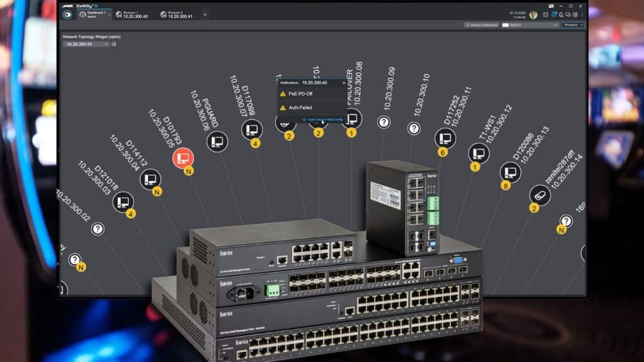Switch to Browser 1 tab 10.20.300.40
The height and width of the screenshot is (362, 644).
132,14
